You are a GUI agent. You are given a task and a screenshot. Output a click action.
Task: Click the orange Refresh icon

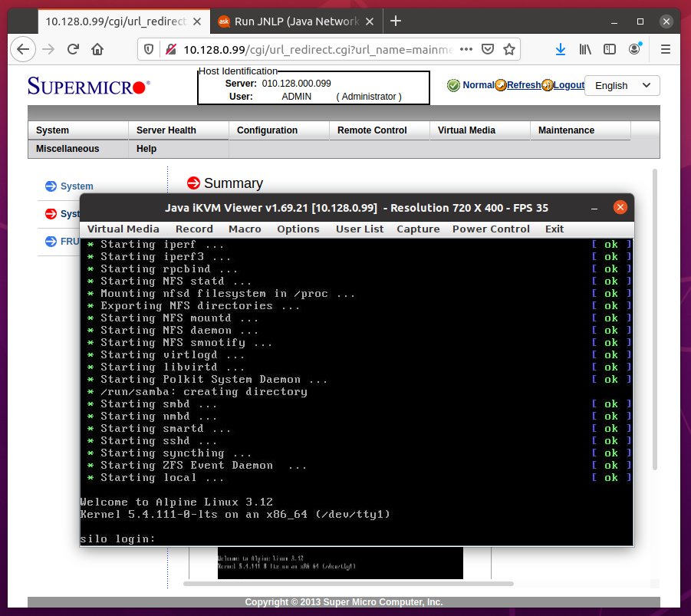tap(501, 85)
